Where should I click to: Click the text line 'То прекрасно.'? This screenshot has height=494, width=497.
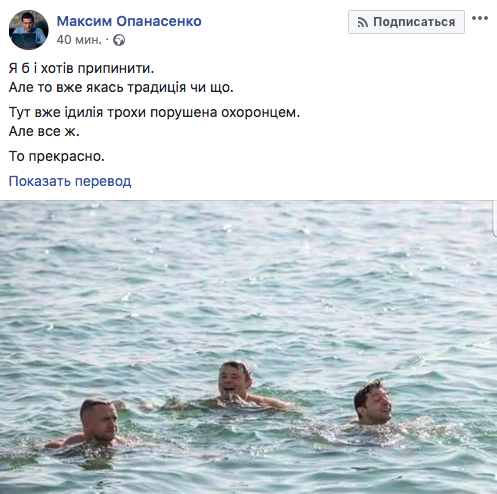pyautogui.click(x=57, y=156)
